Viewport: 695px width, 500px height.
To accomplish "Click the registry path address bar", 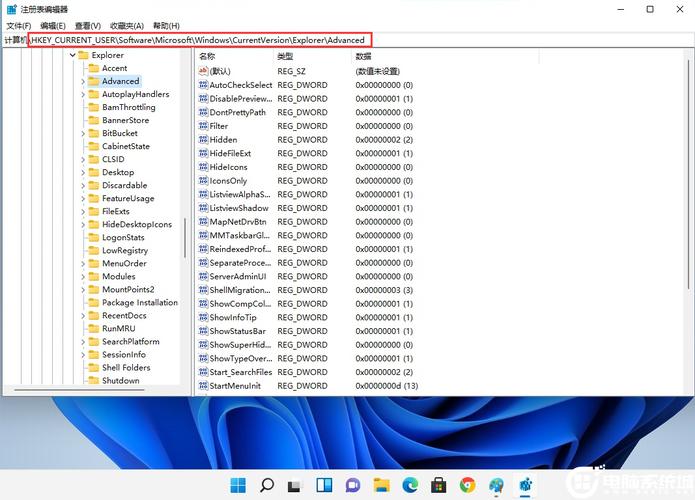I will (200, 40).
